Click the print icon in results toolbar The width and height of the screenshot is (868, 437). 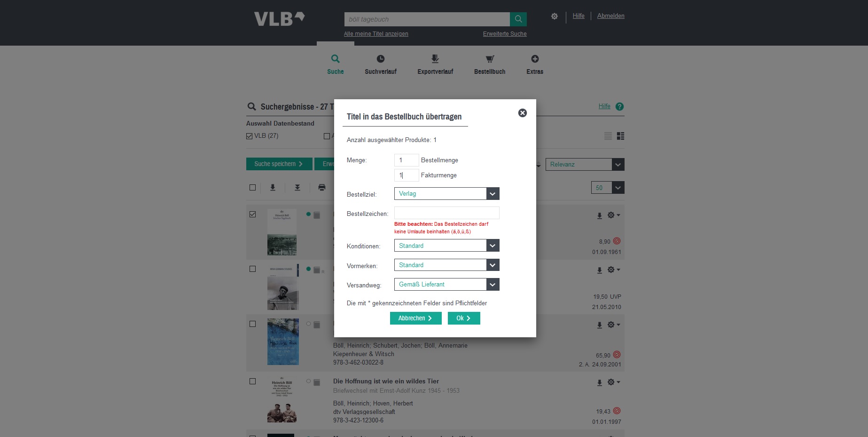pyautogui.click(x=322, y=188)
